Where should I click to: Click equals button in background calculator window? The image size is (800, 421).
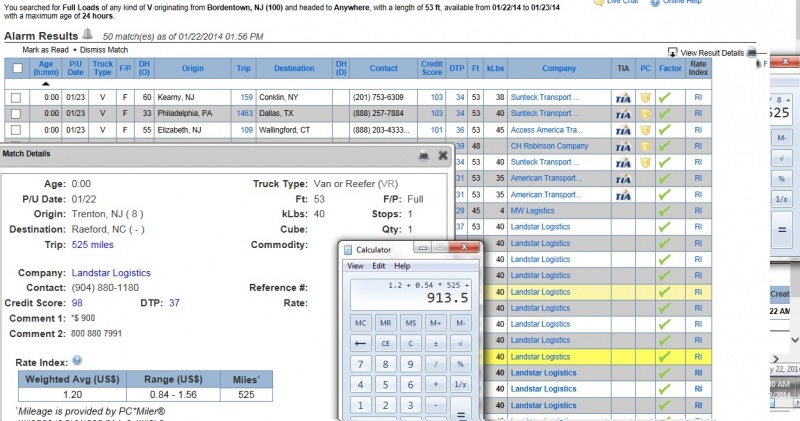pyautogui.click(x=782, y=230)
